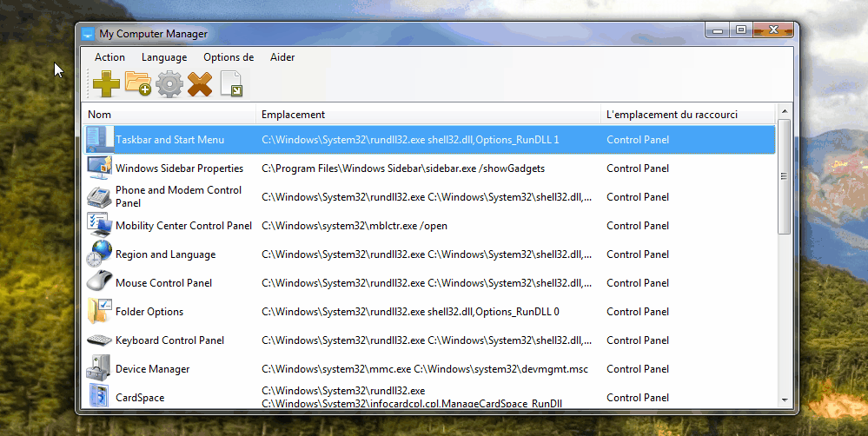Click the scrollbar up arrow
Viewport: 868px width, 436px height.
(x=785, y=111)
